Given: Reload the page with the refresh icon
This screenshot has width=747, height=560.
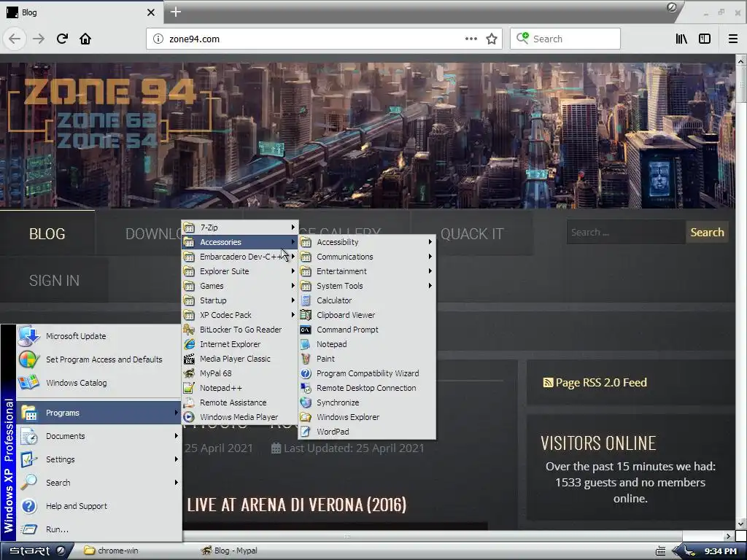Looking at the screenshot, I should coord(62,39).
